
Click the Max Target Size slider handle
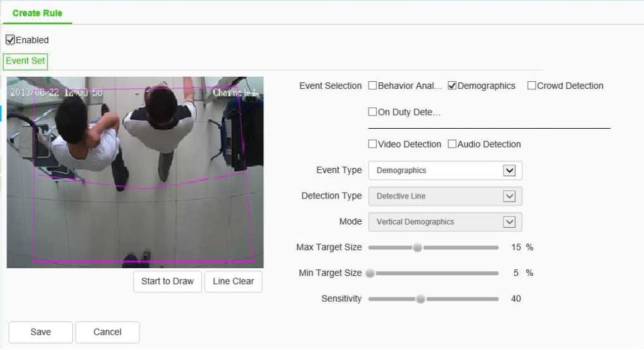click(417, 247)
